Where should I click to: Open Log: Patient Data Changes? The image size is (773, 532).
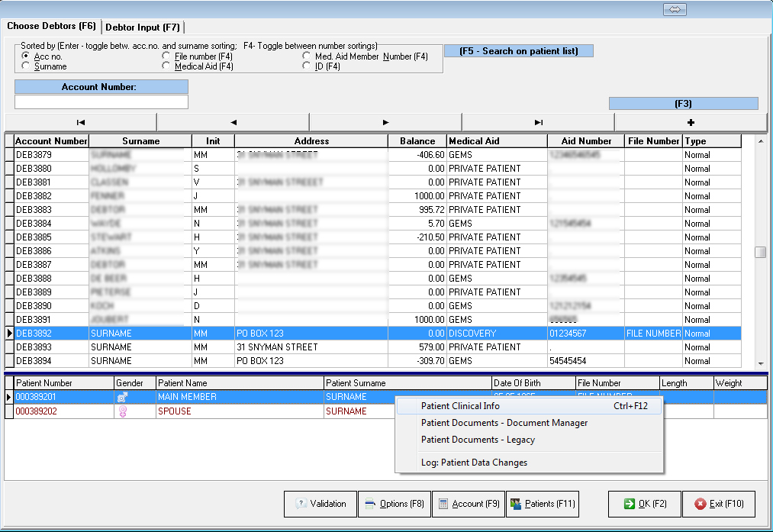click(474, 462)
